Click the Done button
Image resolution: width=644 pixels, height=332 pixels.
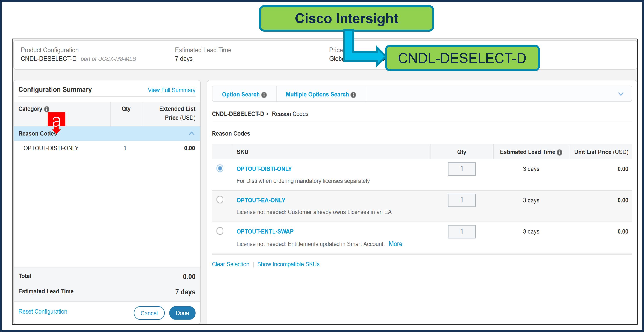pyautogui.click(x=182, y=313)
